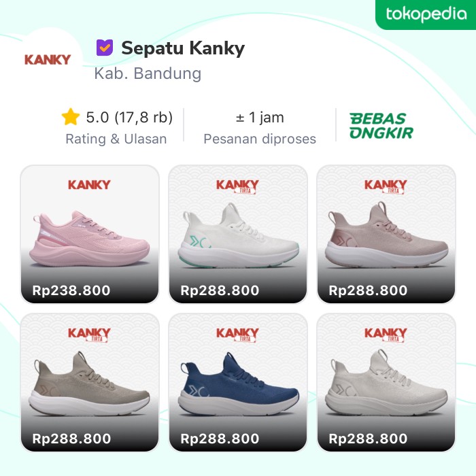The width and height of the screenshot is (476, 476).
Task: Click the Kanky Tirta logo on blue shoe card
Action: click(237, 335)
